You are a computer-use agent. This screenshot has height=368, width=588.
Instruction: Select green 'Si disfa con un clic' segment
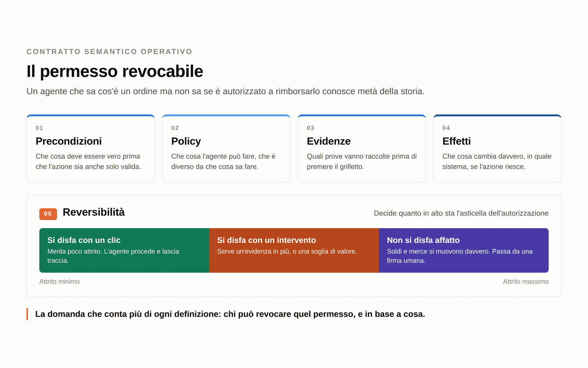(x=124, y=250)
